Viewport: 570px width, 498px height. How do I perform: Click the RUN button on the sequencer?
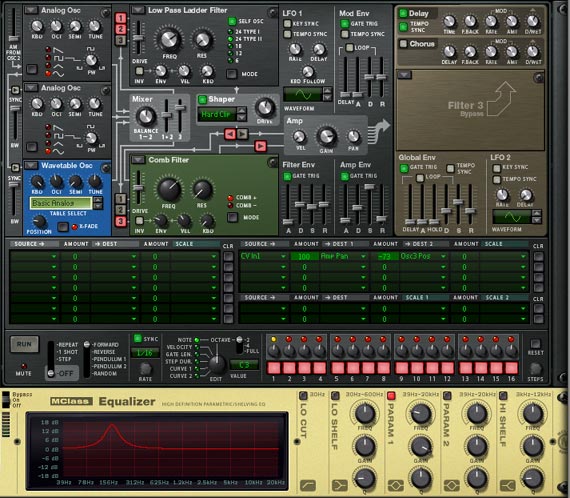tap(24, 344)
